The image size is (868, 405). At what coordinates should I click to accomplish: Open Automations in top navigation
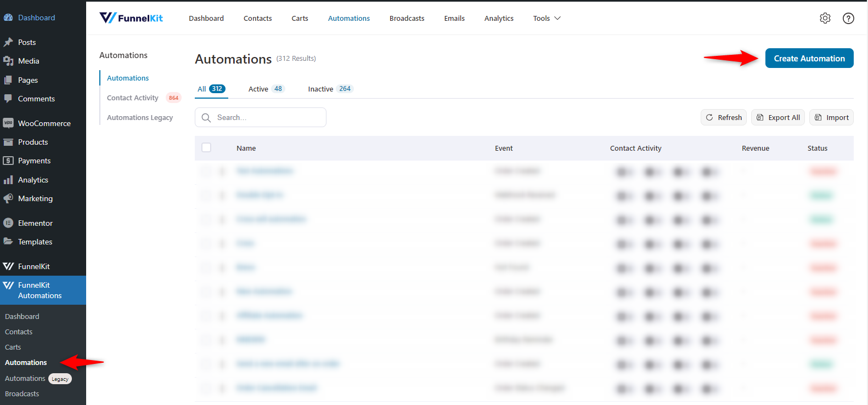pos(349,18)
